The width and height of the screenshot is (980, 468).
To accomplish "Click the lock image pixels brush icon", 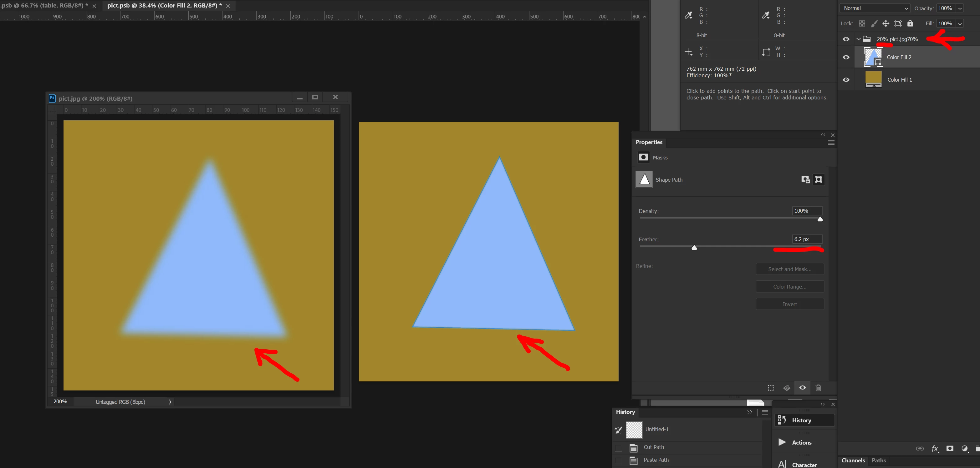I will point(874,23).
